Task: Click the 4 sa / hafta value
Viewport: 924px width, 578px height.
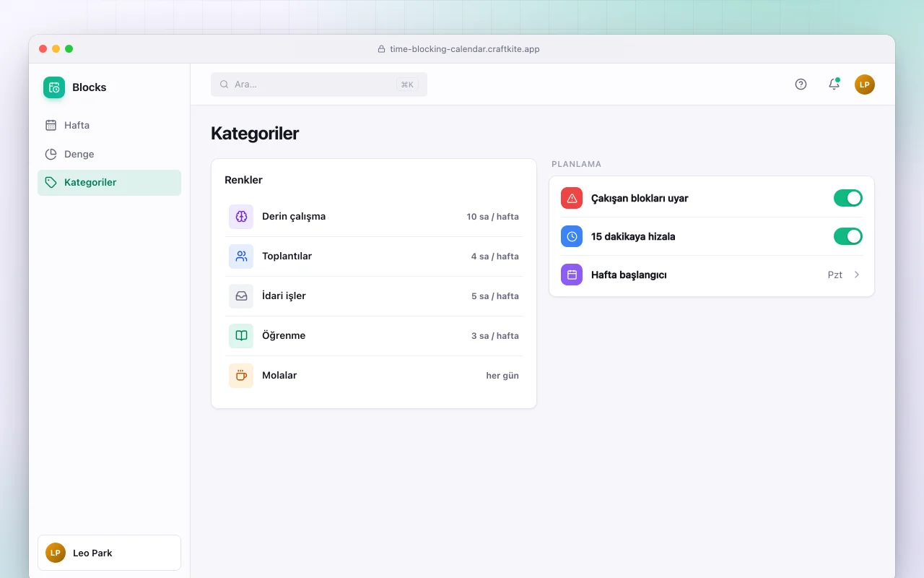Action: coord(495,256)
